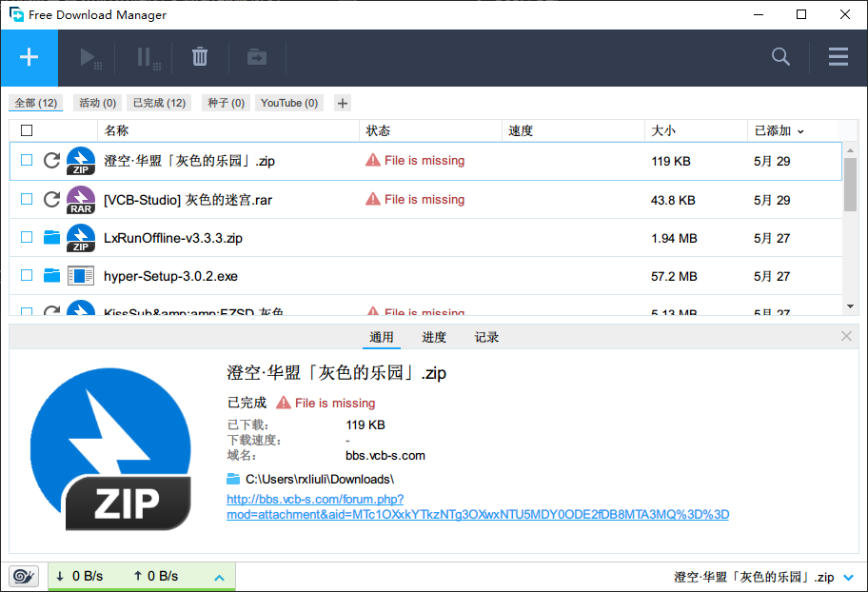The width and height of the screenshot is (868, 592).
Task: Select file name hyper-Setup-3.0.2.exe
Action: click(170, 276)
